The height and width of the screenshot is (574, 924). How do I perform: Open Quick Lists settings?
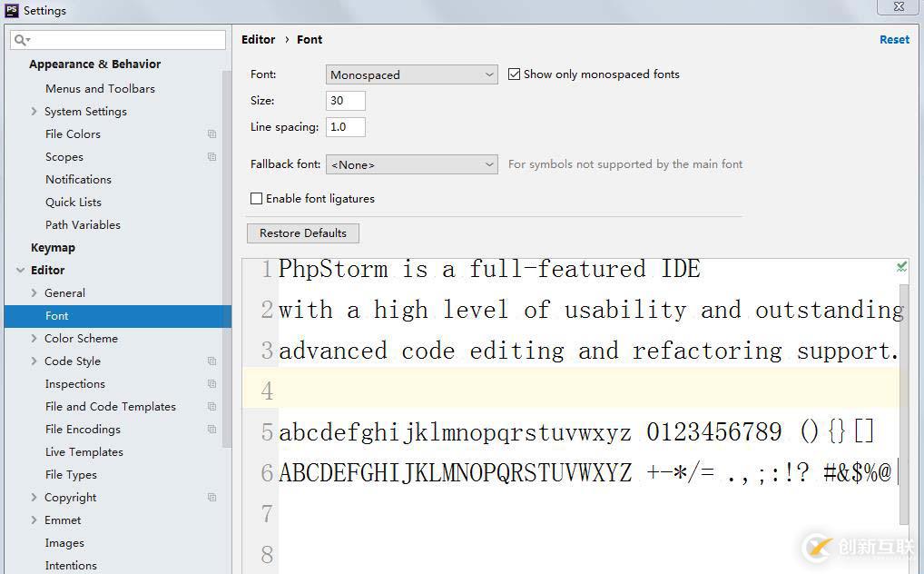(x=74, y=203)
